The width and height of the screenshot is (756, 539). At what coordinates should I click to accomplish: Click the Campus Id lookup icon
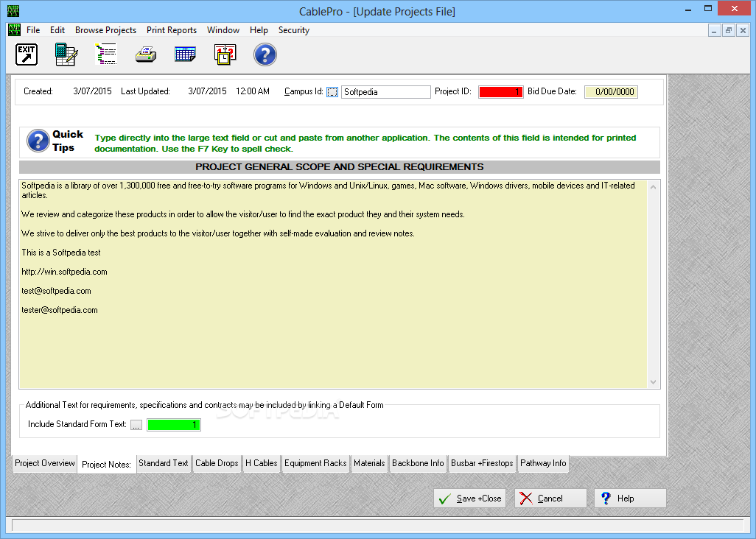point(332,92)
